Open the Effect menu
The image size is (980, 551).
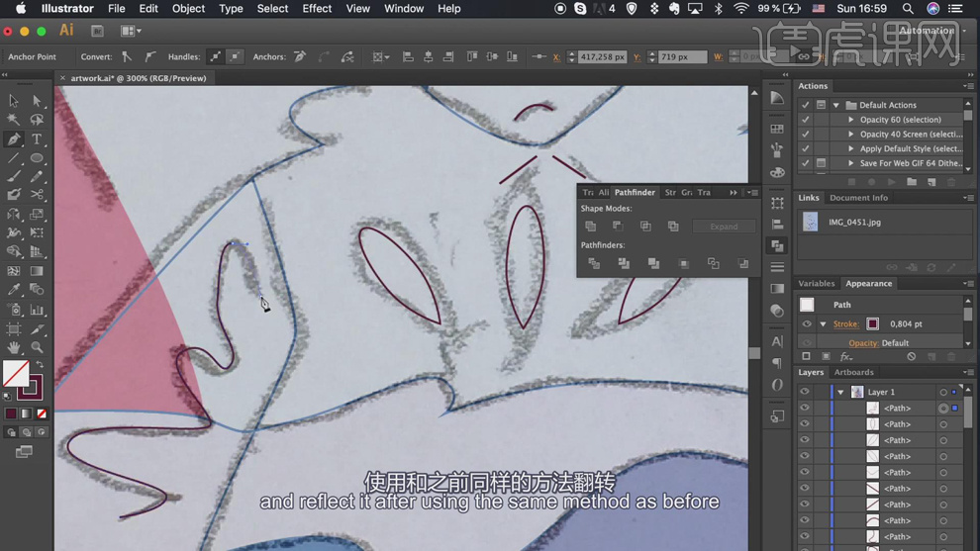point(317,9)
